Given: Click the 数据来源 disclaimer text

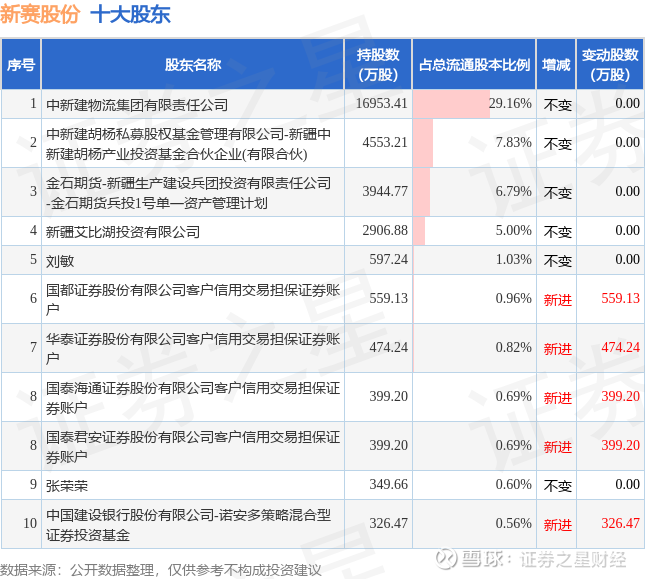Looking at the screenshot, I should click(160, 570).
